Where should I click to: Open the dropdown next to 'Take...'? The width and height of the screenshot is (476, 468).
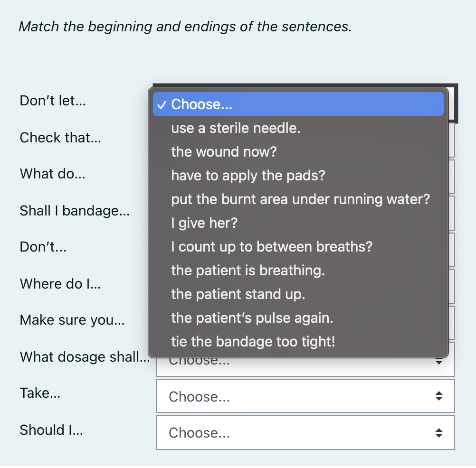[x=305, y=396]
